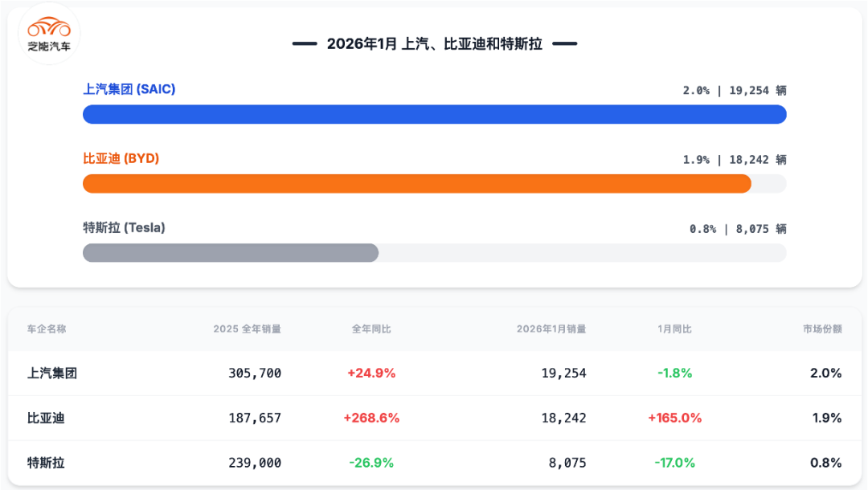Select the 上汽集团 table row name
Image resolution: width=868 pixels, height=490 pixels.
[x=52, y=374]
